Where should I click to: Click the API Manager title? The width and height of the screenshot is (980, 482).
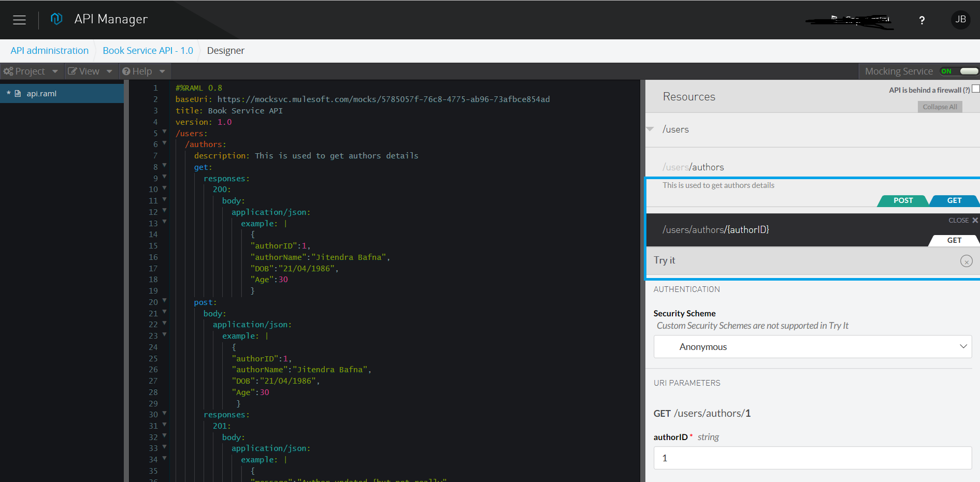coord(111,19)
